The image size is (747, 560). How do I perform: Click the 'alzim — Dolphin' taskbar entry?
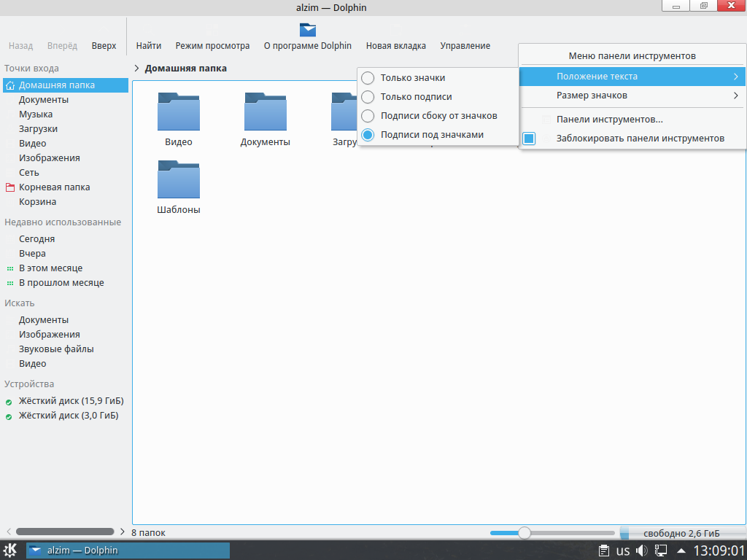pos(128,551)
